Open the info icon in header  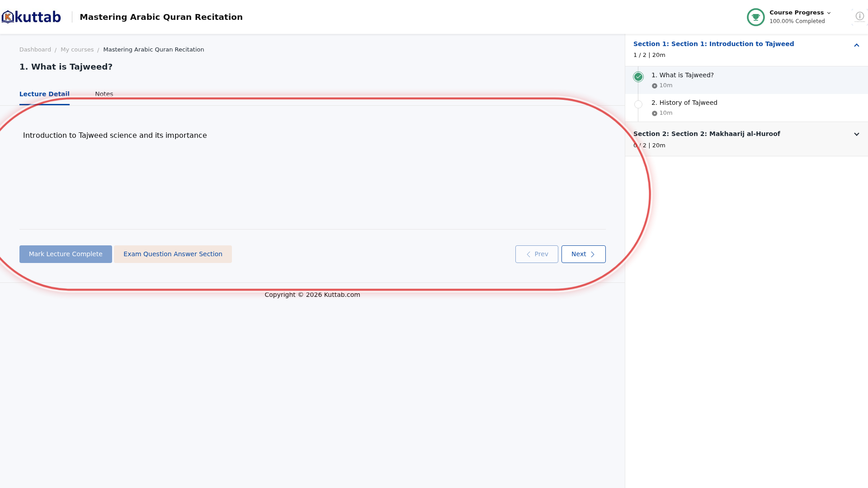click(x=859, y=16)
